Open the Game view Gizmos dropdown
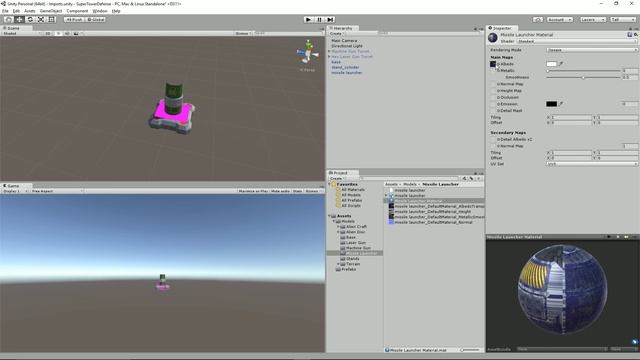 click(x=313, y=191)
